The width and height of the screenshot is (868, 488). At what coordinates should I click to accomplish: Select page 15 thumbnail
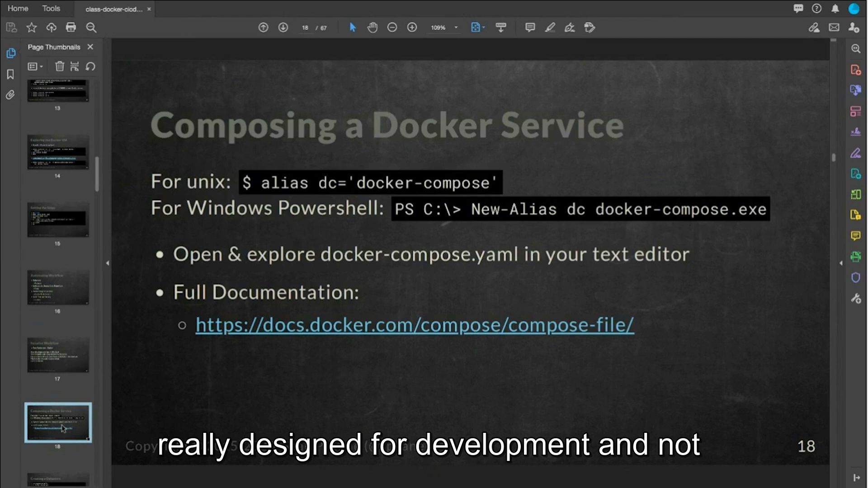58,220
